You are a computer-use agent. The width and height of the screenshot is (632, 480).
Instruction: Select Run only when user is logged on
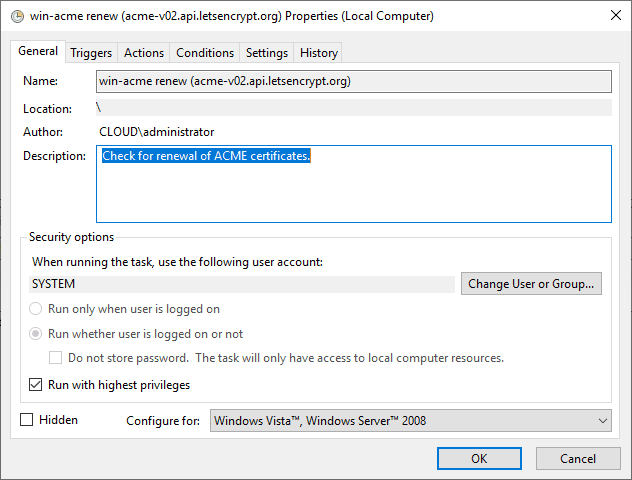click(x=37, y=310)
